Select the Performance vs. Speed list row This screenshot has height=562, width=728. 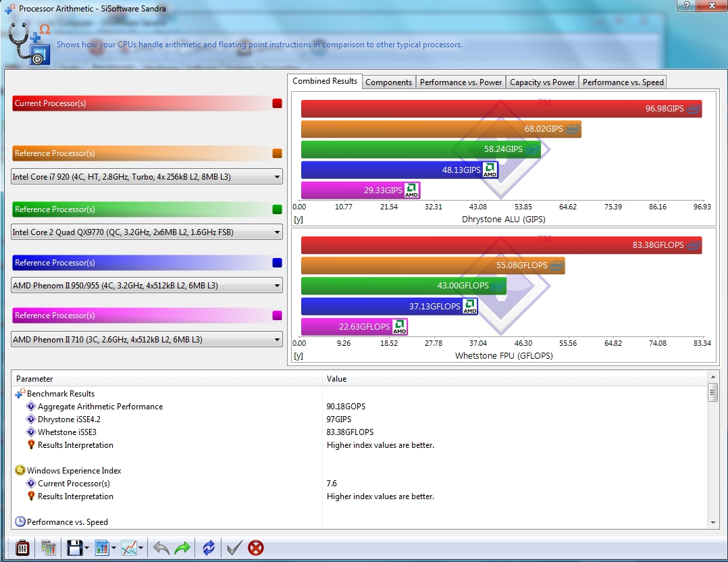click(359, 521)
